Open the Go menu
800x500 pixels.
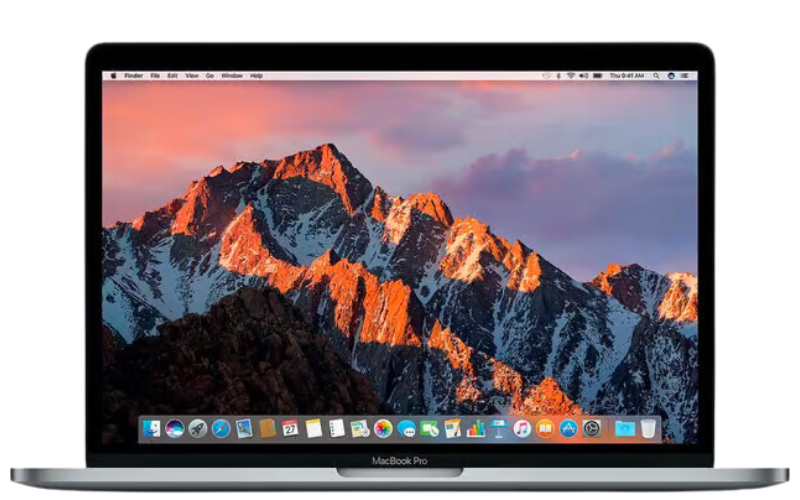coord(210,76)
